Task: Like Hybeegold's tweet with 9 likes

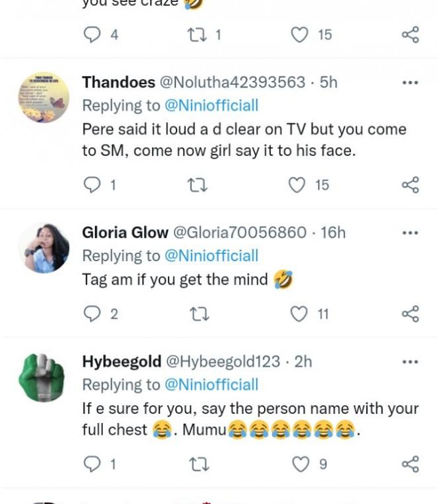Action: click(302, 464)
